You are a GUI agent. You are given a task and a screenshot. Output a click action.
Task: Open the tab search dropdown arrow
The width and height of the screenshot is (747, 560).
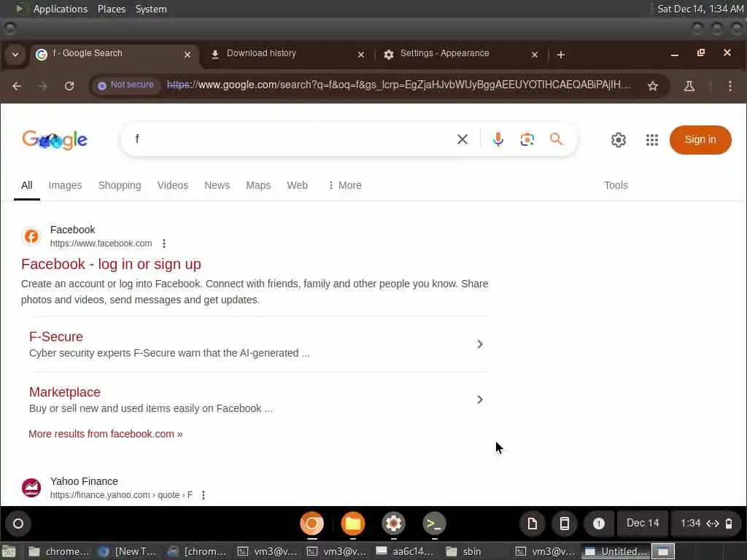point(15,54)
